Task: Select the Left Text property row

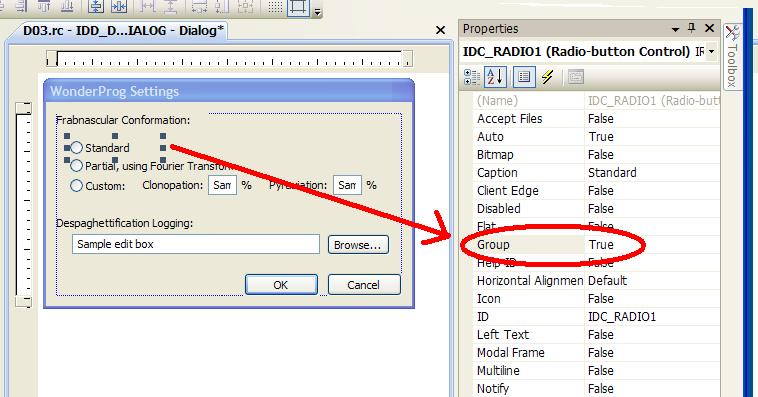Action: [597, 335]
